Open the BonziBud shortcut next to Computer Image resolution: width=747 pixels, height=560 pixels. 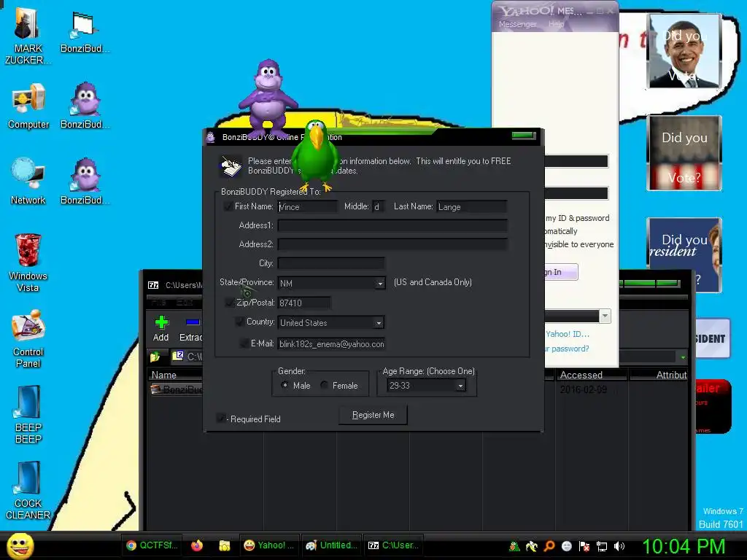[85, 106]
